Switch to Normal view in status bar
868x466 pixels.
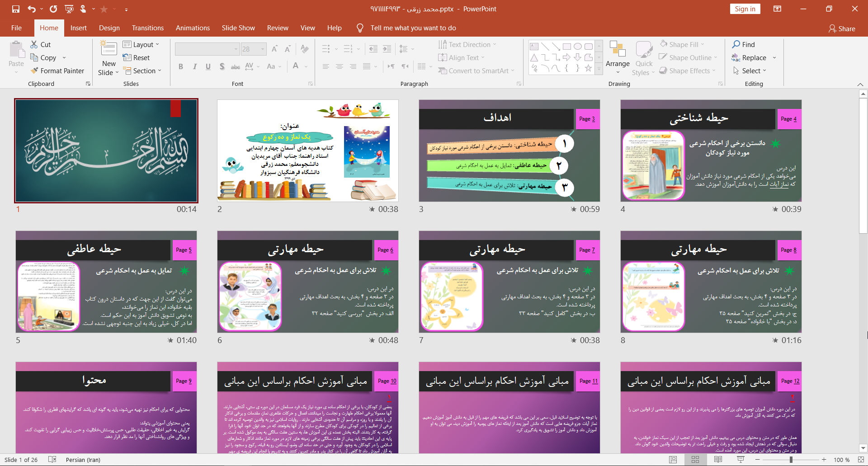pos(673,460)
